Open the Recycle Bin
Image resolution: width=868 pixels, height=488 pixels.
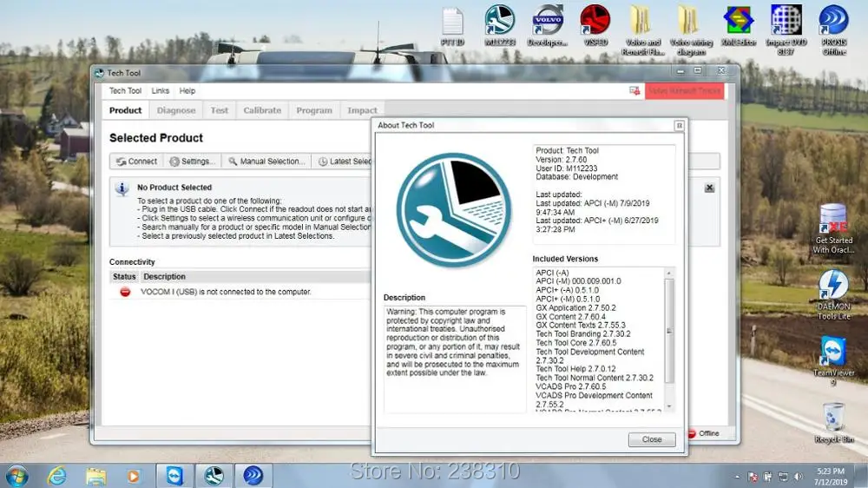pos(833,423)
